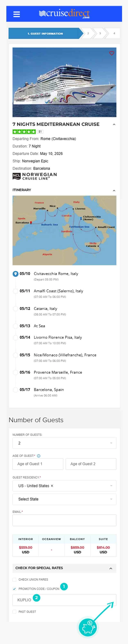This screenshot has height=644, width=128.
Task: Go to step 2 in progress bar
Action: click(x=88, y=33)
